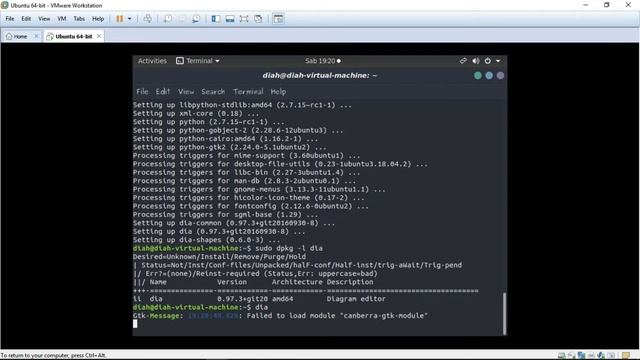Click the 'Processing triggers for man-db' line
This screenshot has height=360, width=640.
244,181
